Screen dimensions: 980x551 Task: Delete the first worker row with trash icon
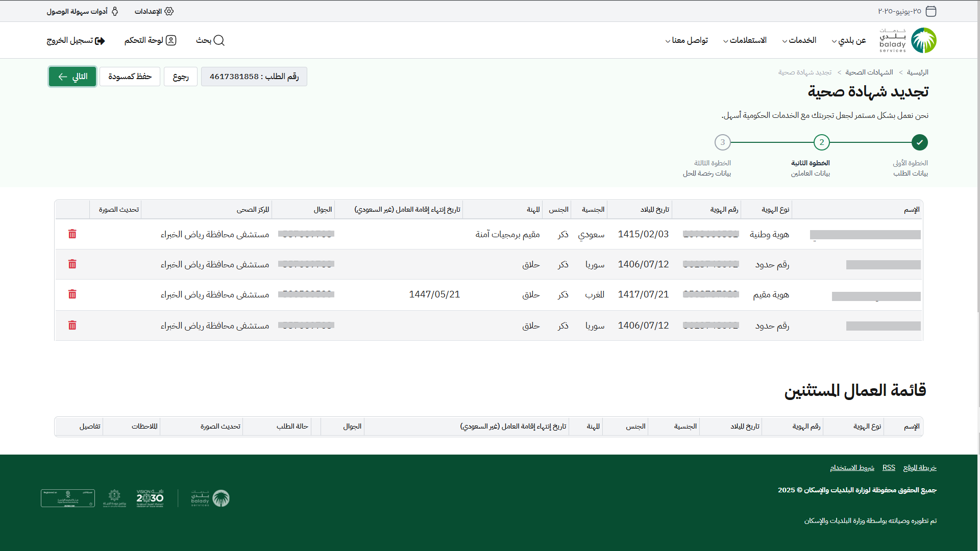coord(72,234)
